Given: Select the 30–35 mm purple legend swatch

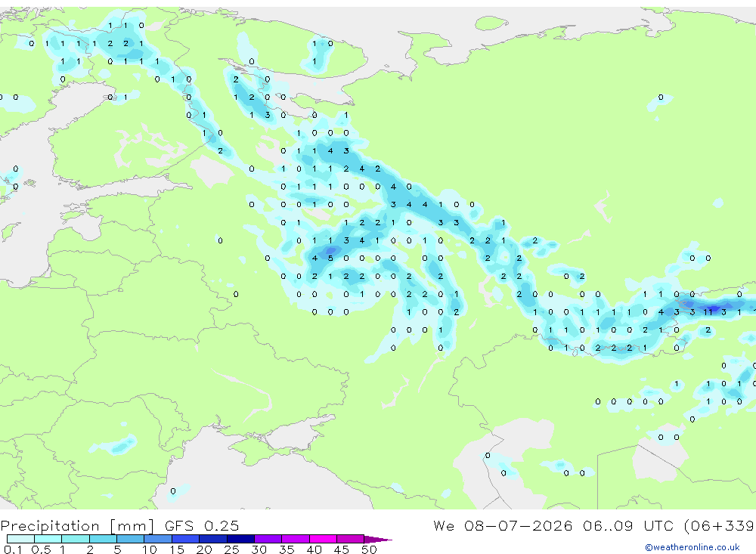Looking at the screenshot, I should pyautogui.click(x=268, y=539).
